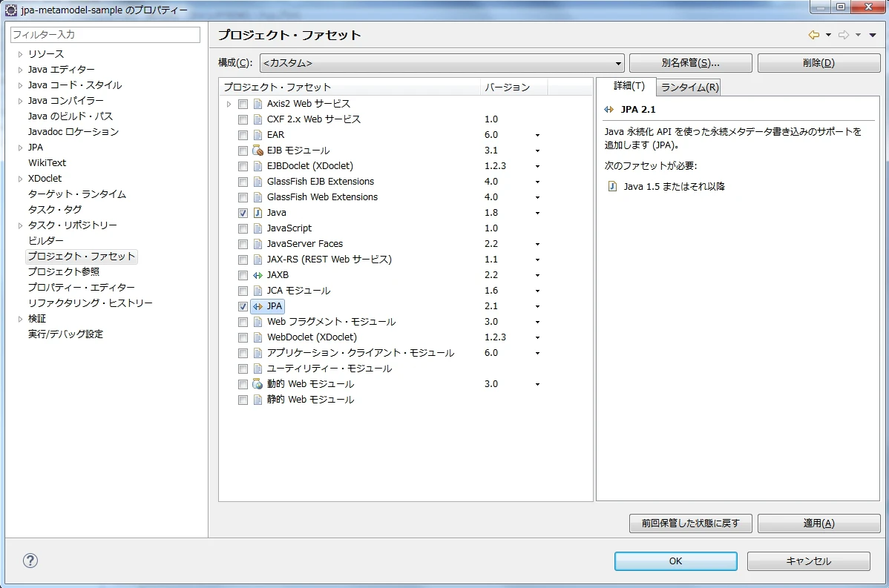Select Java のビルド・パス in sidebar

point(70,116)
